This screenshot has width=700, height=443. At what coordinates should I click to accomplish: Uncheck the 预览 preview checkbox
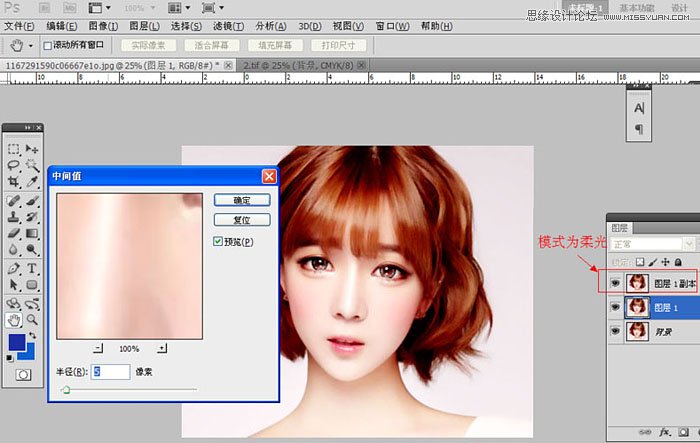tap(220, 242)
